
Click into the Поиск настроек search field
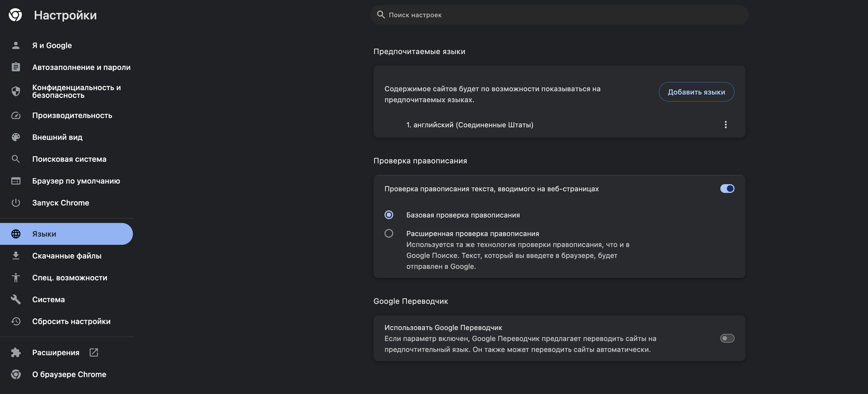pos(559,15)
